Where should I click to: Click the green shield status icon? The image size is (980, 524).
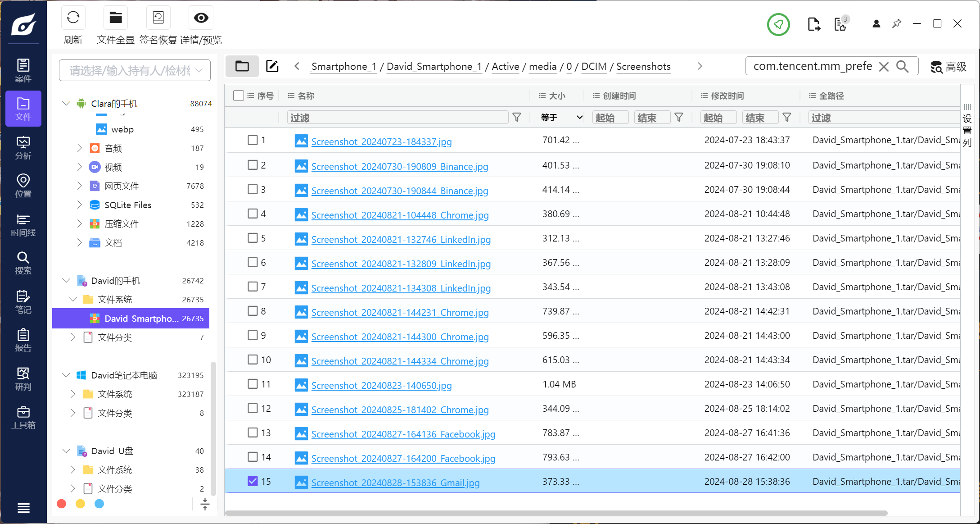pyautogui.click(x=778, y=24)
